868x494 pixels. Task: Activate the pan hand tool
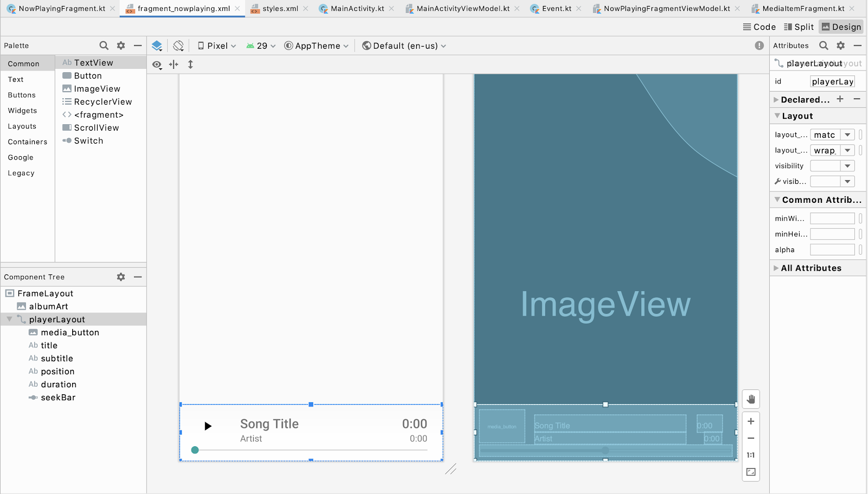click(x=751, y=400)
